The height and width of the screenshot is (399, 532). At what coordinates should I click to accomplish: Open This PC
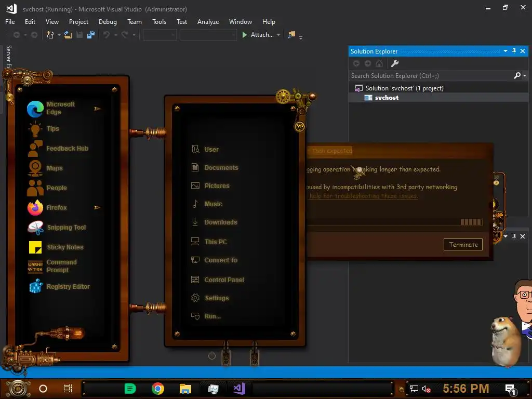[209, 242]
